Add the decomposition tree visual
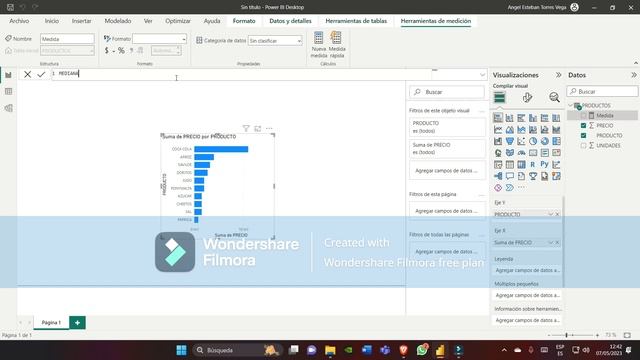This screenshot has width=640, height=360. coord(498,176)
